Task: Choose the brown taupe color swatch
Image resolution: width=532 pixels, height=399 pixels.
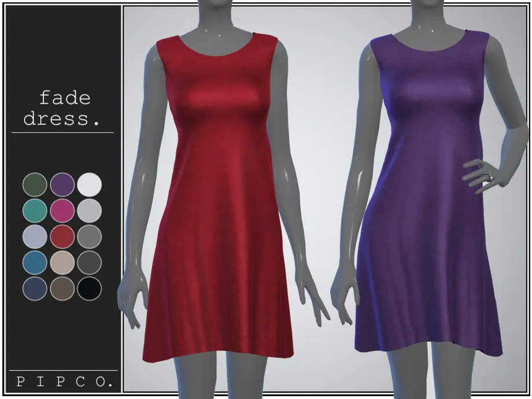Action: (x=62, y=289)
